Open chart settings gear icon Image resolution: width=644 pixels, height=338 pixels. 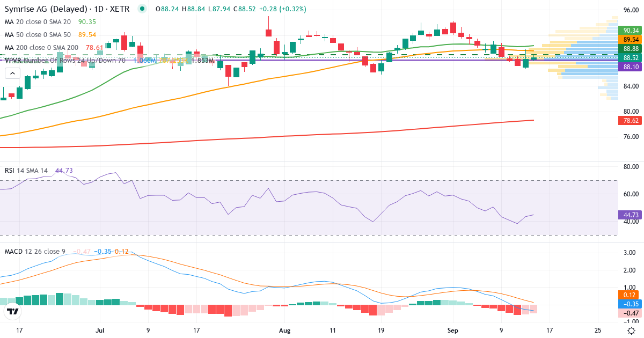[632, 330]
